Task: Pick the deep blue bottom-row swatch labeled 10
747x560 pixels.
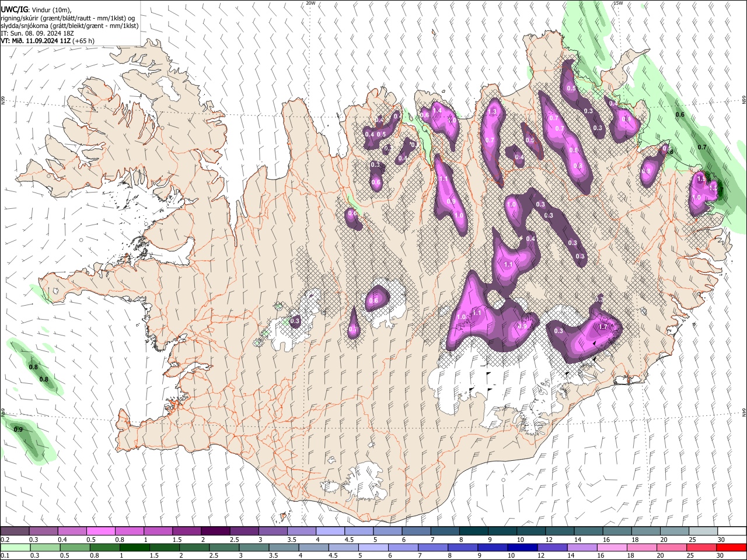Action: pos(522,547)
